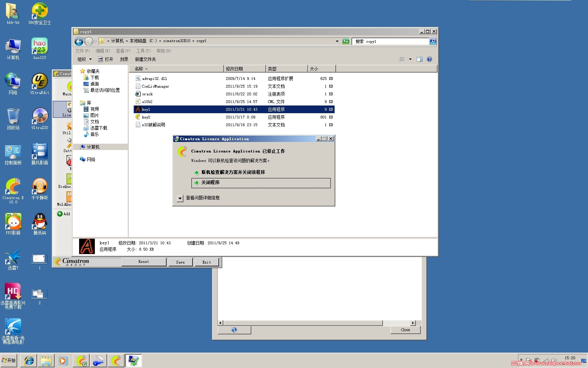Choose 关闭程序 in crash dialog
The height and width of the screenshot is (368, 588).
point(261,183)
